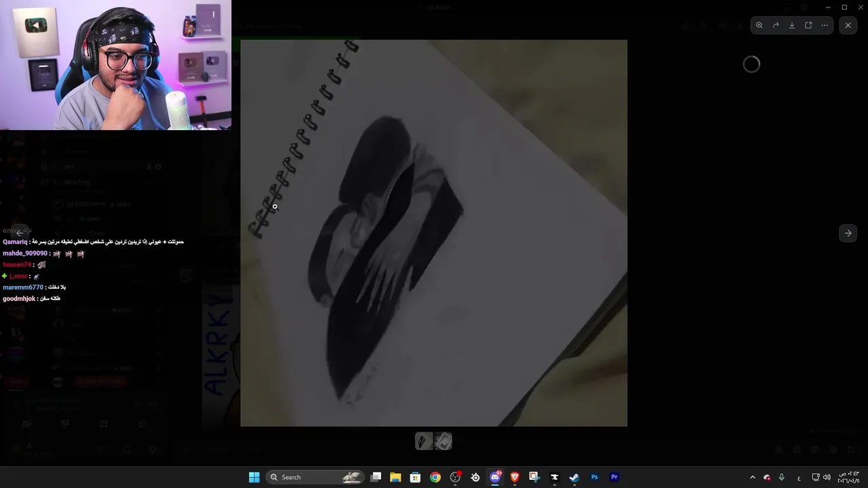Expand the hidden system tray icons chevron

click(x=752, y=477)
